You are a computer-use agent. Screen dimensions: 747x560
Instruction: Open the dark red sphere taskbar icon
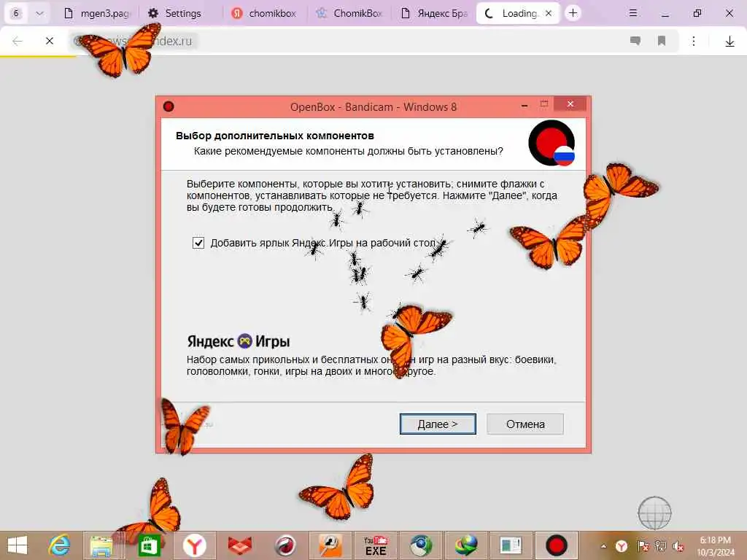coord(285,545)
